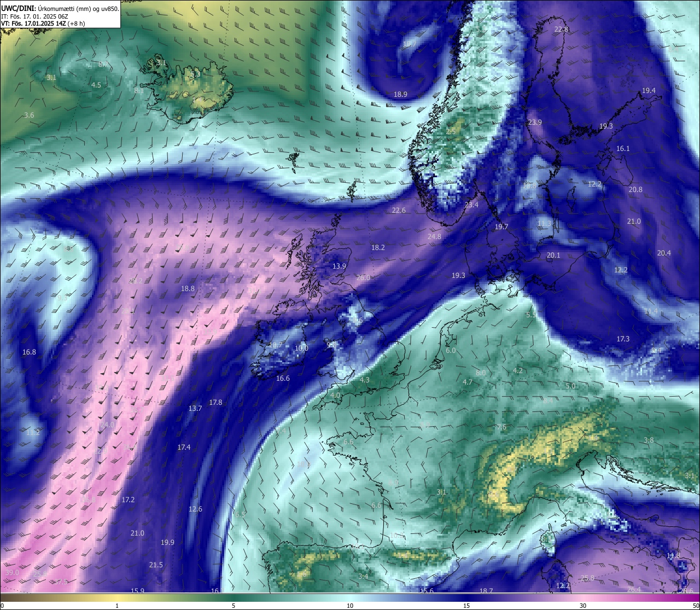The height and width of the screenshot is (610, 700).
Task: Click the 'IT: Fös. 17. 01. 2025 06Z' line
Action: pyautogui.click(x=35, y=16)
